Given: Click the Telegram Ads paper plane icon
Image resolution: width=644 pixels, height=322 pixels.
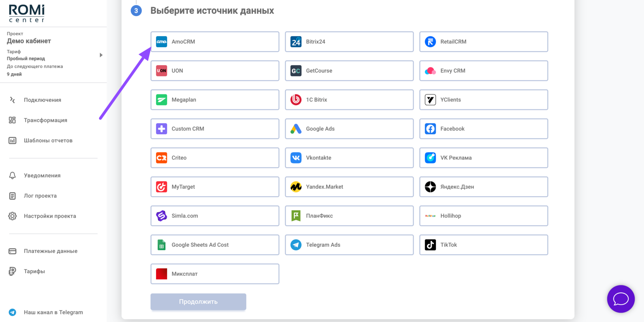Looking at the screenshot, I should point(296,245).
